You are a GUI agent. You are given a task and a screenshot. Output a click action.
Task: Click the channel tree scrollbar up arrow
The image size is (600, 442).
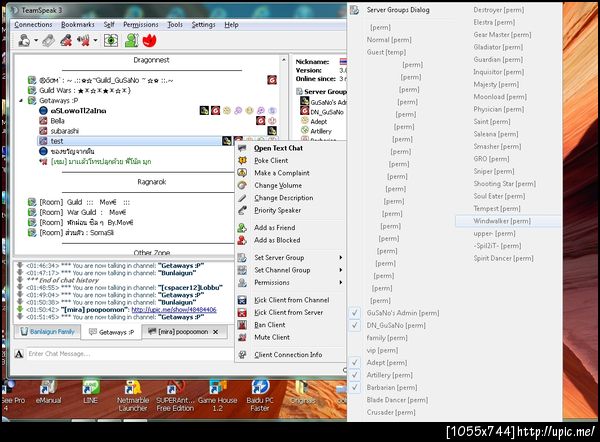tap(284, 60)
